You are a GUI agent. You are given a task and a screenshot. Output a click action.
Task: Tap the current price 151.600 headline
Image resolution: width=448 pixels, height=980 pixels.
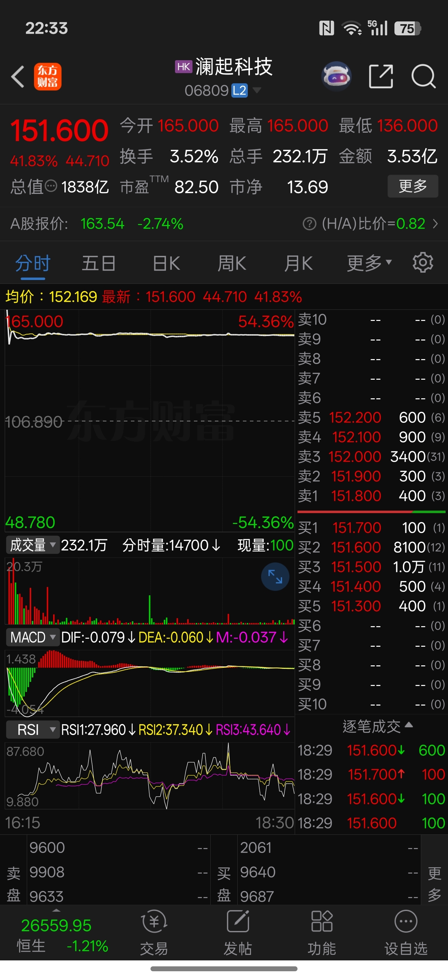click(59, 131)
